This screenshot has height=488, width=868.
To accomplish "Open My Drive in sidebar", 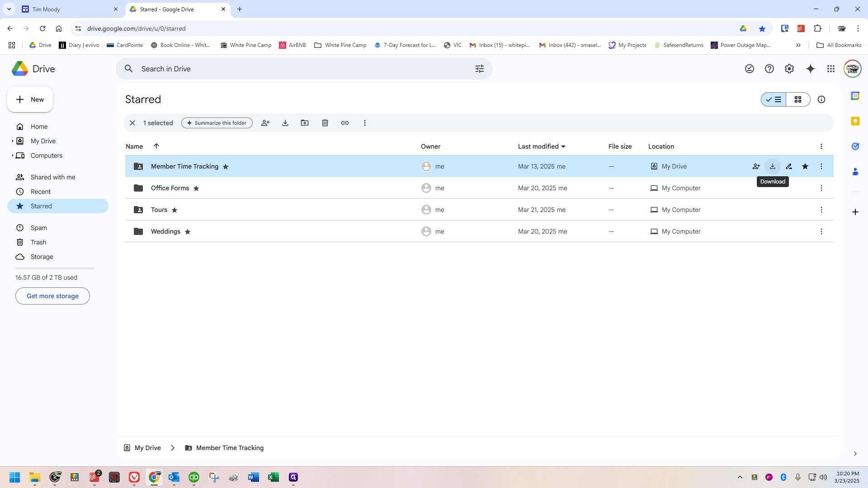I will [43, 141].
